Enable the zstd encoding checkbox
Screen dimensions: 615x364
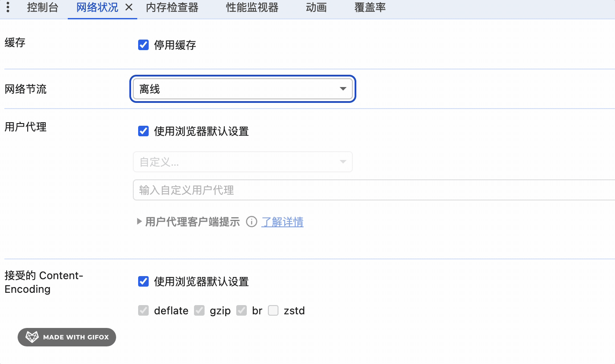(273, 311)
